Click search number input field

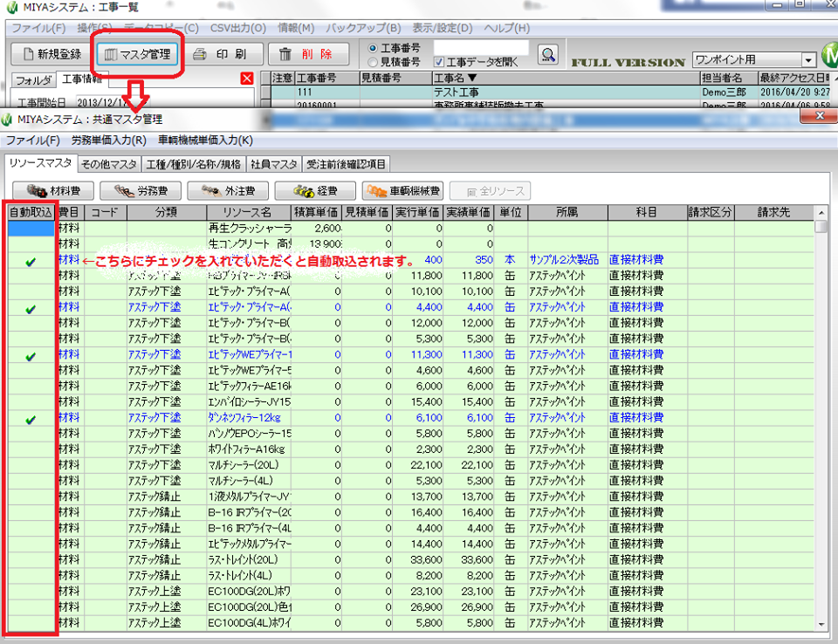tap(481, 48)
